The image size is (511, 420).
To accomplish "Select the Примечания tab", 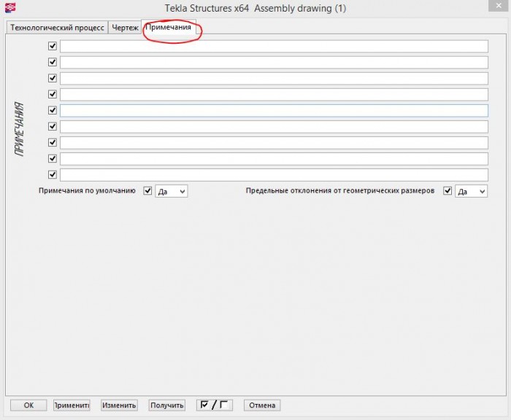I will [x=169, y=27].
